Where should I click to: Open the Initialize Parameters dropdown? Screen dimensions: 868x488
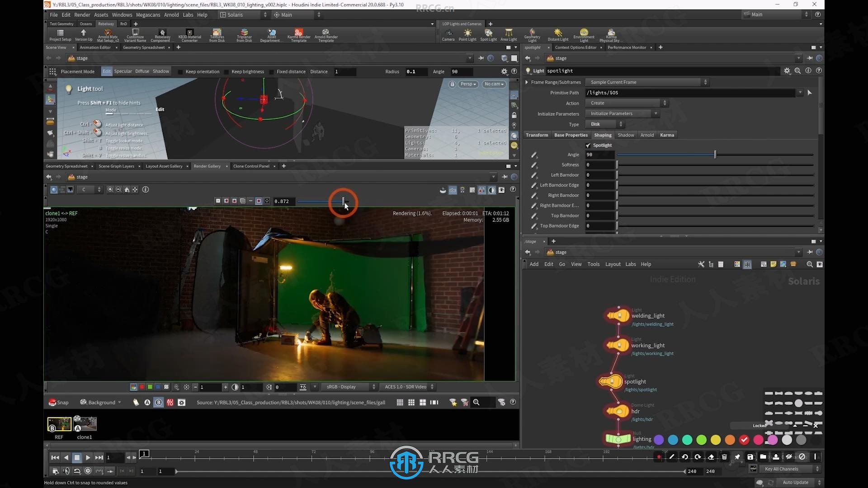tap(622, 113)
